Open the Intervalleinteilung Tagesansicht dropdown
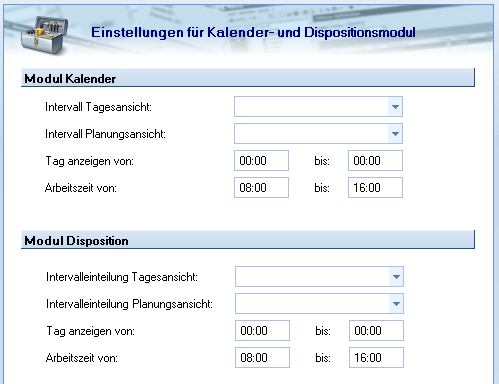 tap(396, 277)
